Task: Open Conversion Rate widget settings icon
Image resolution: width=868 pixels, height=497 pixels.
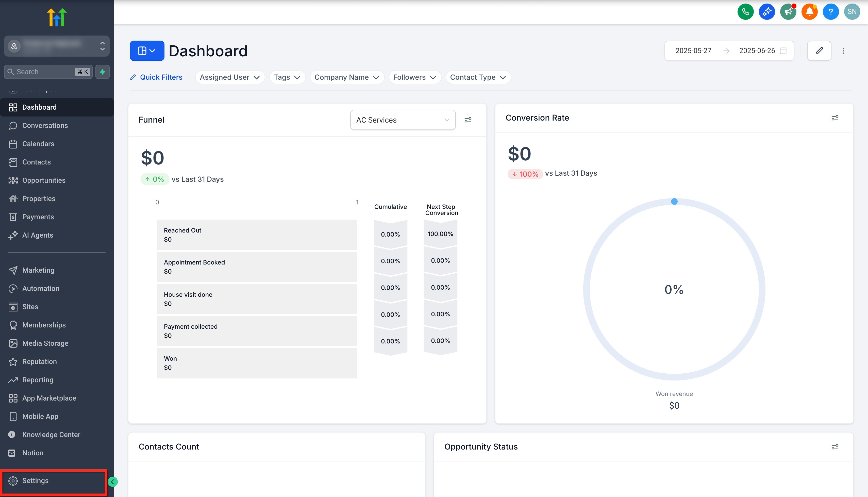Action: 834,118
